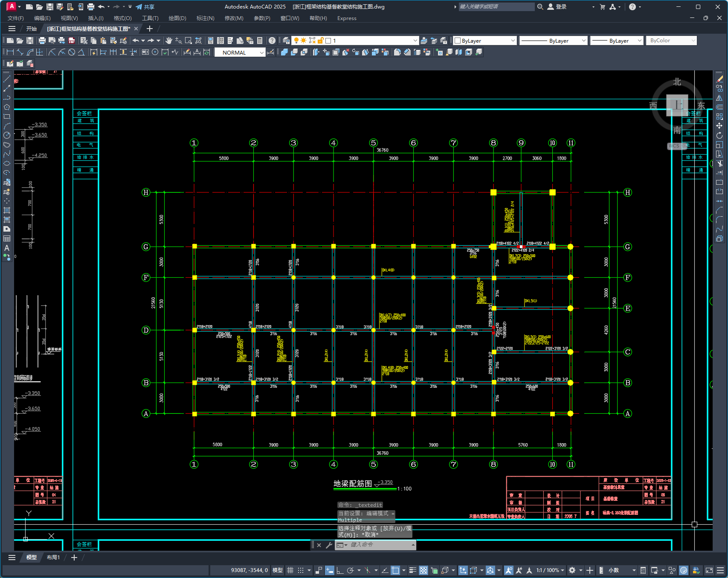Select the Aligned dimension tool

20,52
